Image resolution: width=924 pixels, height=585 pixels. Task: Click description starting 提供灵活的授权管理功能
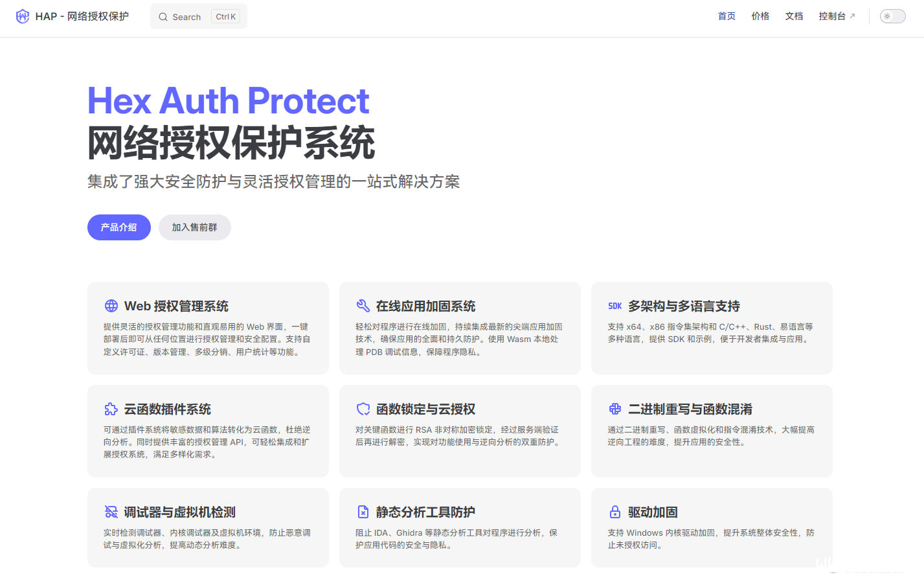(x=207, y=339)
